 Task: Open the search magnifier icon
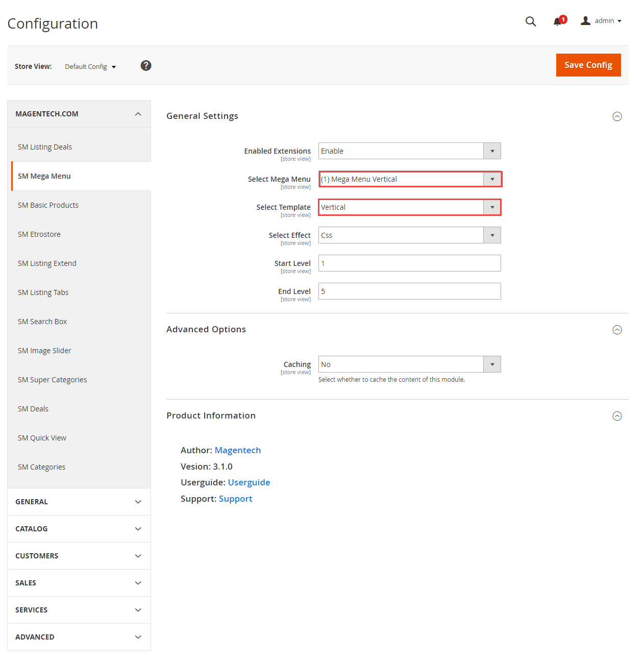click(531, 21)
